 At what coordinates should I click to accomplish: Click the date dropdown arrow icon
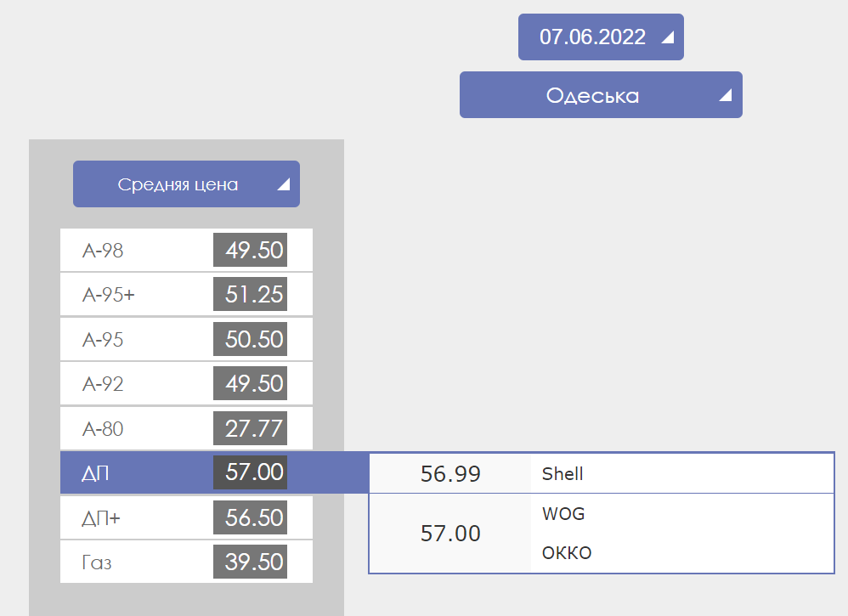668,37
